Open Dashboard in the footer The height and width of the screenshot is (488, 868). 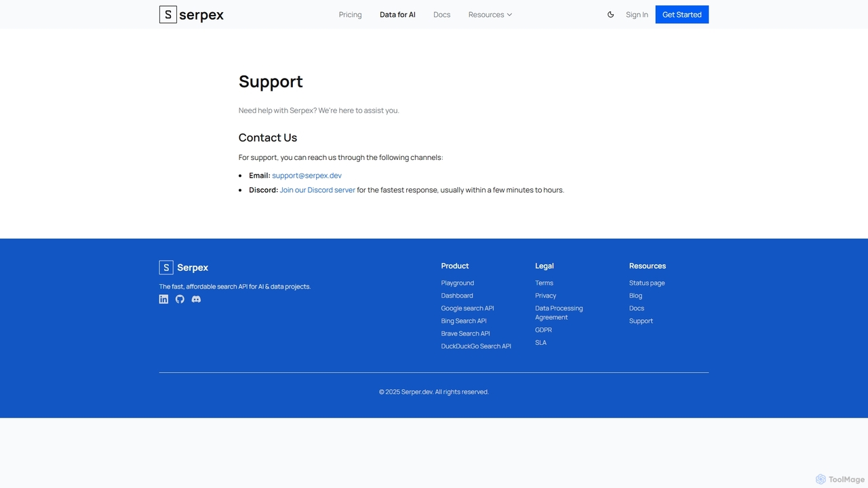(x=457, y=296)
